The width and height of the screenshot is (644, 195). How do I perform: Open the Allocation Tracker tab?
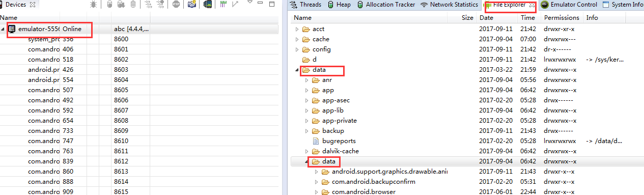(x=386, y=5)
